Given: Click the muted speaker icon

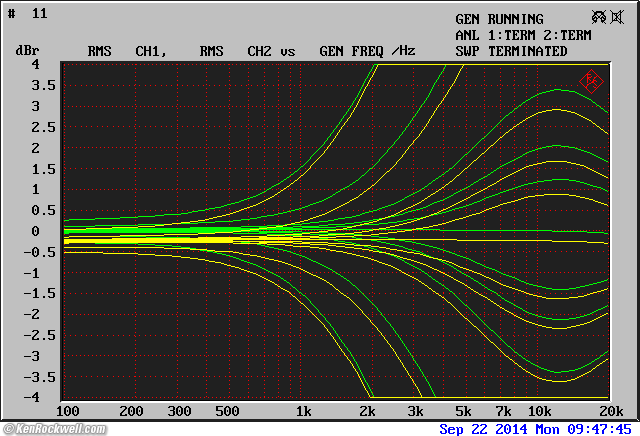Looking at the screenshot, I should tap(617, 17).
